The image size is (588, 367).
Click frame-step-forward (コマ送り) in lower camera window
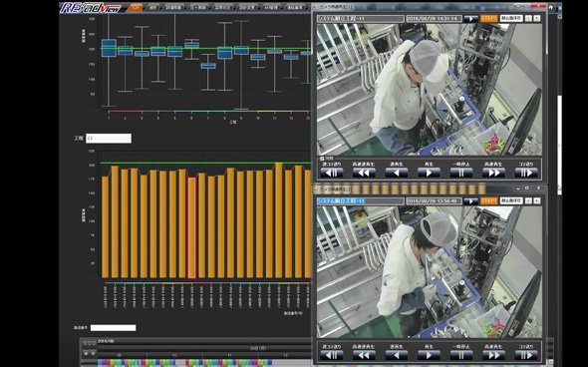tap(526, 355)
